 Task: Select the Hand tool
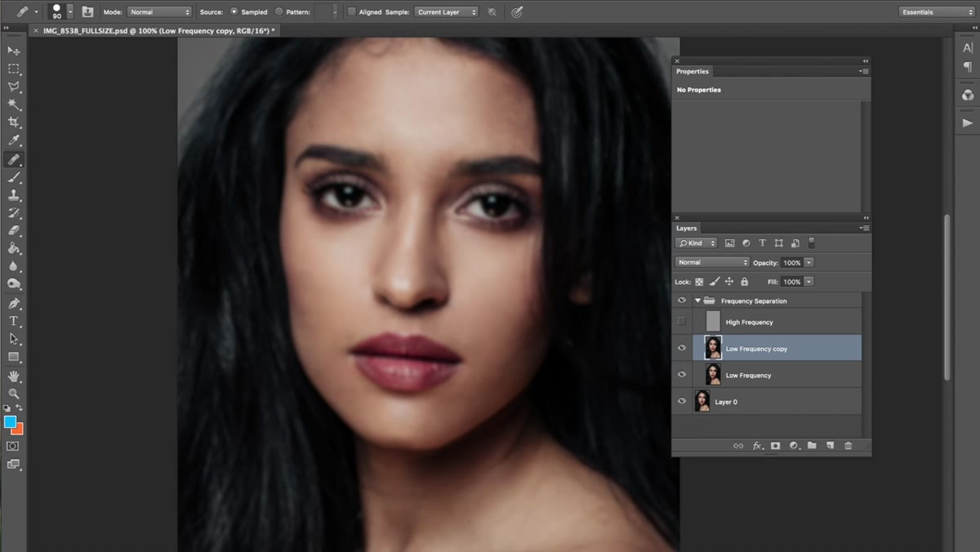point(14,376)
